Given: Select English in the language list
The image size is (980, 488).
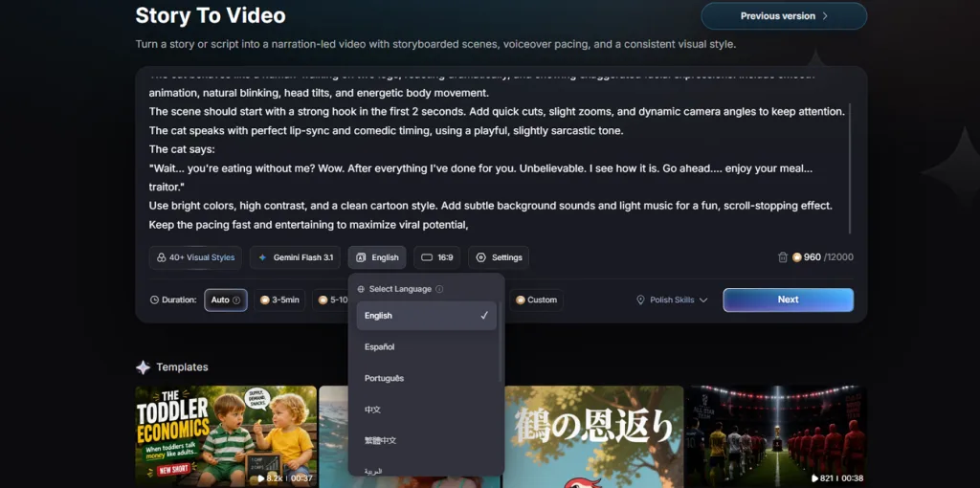Looking at the screenshot, I should tap(426, 316).
